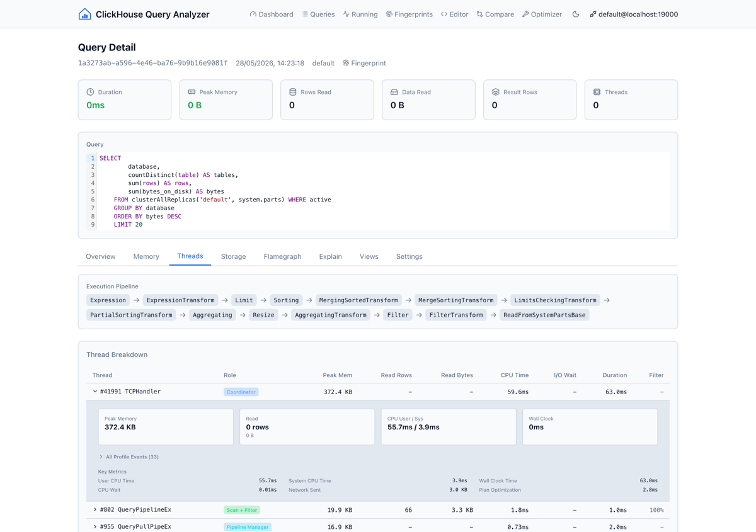Image resolution: width=756 pixels, height=532 pixels.
Task: Open the Compare nav item
Action: (495, 14)
